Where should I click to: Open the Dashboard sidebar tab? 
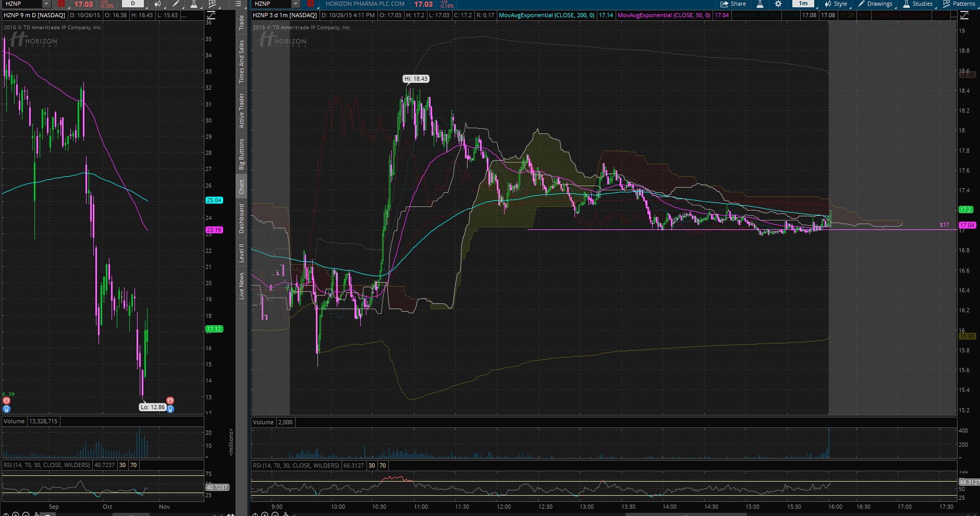click(241, 218)
